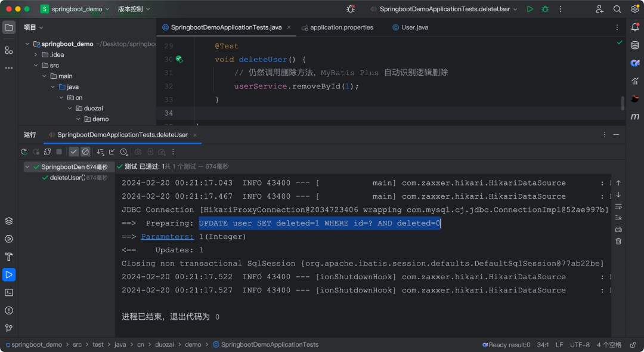Open the Database tool window
Screen dimensions: 644x352
[635, 45]
